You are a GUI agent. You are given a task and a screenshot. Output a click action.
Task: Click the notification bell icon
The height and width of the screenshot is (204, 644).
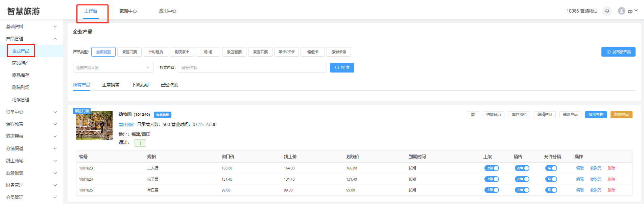(x=607, y=11)
